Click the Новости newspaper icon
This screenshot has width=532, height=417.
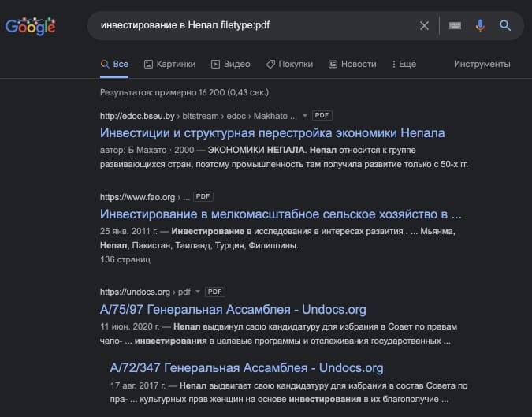tap(333, 64)
